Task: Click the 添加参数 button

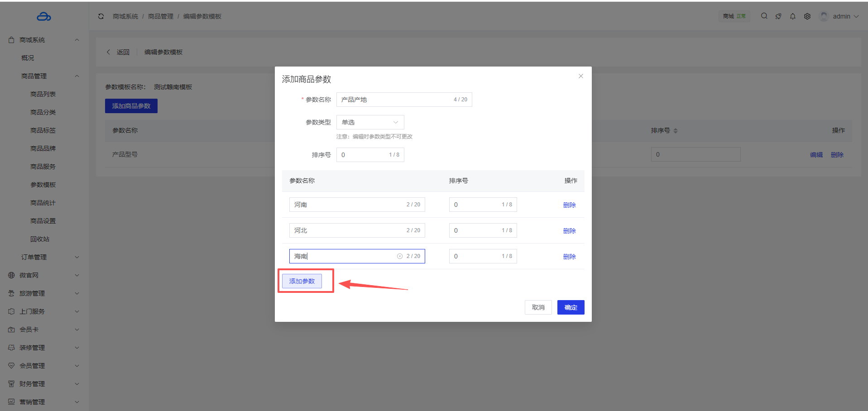Action: 302,281
